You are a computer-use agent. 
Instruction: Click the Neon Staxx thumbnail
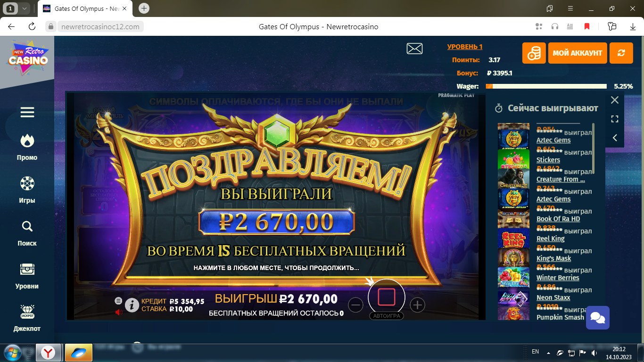point(513,297)
